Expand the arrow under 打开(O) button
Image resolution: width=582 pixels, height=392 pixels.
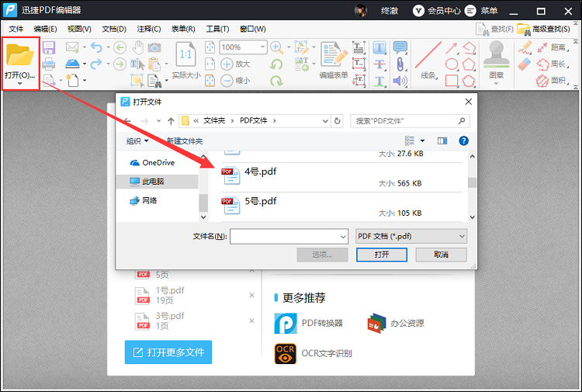[x=19, y=84]
